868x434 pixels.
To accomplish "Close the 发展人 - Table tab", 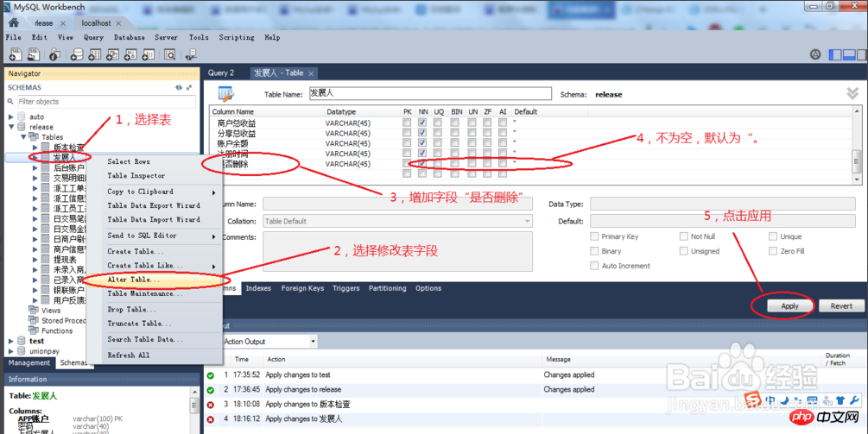I will pyautogui.click(x=311, y=73).
